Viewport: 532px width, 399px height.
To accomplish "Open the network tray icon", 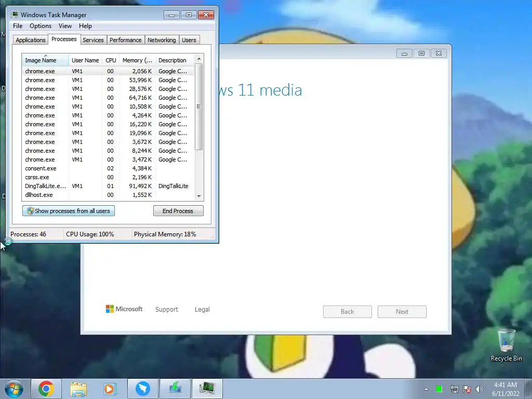I will (454, 389).
